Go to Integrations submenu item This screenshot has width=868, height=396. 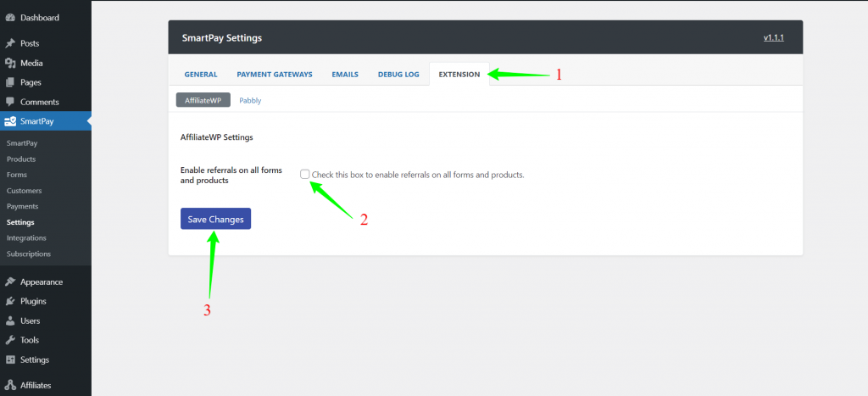tap(26, 237)
